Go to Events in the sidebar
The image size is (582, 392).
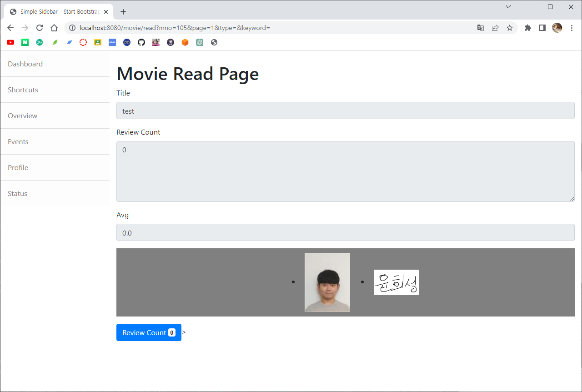click(x=55, y=142)
